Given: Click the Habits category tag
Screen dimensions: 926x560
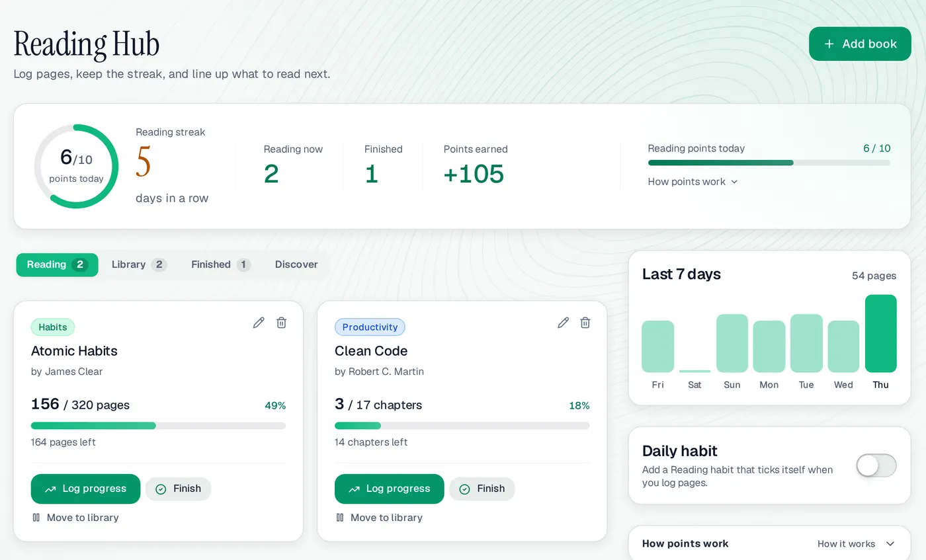Looking at the screenshot, I should [53, 327].
